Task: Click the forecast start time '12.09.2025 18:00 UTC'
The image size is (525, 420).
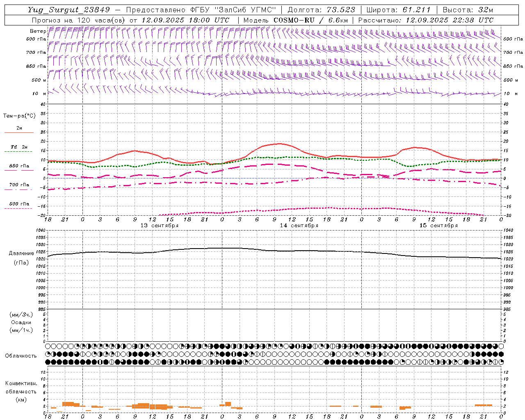Action: (185, 20)
